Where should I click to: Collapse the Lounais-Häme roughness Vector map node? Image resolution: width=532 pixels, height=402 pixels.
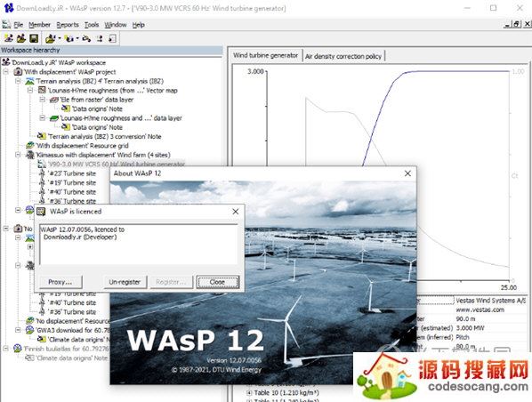(30, 90)
